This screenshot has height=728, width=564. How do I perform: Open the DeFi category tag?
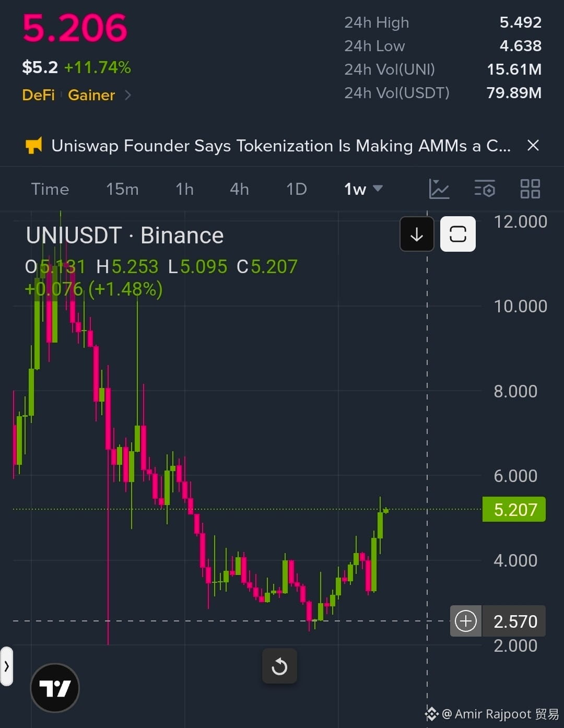[38, 95]
